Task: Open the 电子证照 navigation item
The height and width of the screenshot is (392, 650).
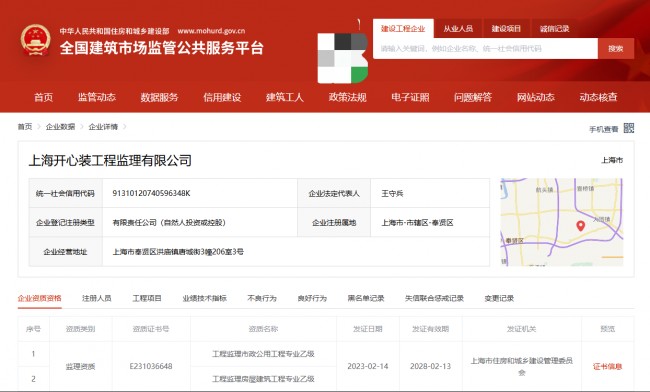Action: (x=410, y=97)
